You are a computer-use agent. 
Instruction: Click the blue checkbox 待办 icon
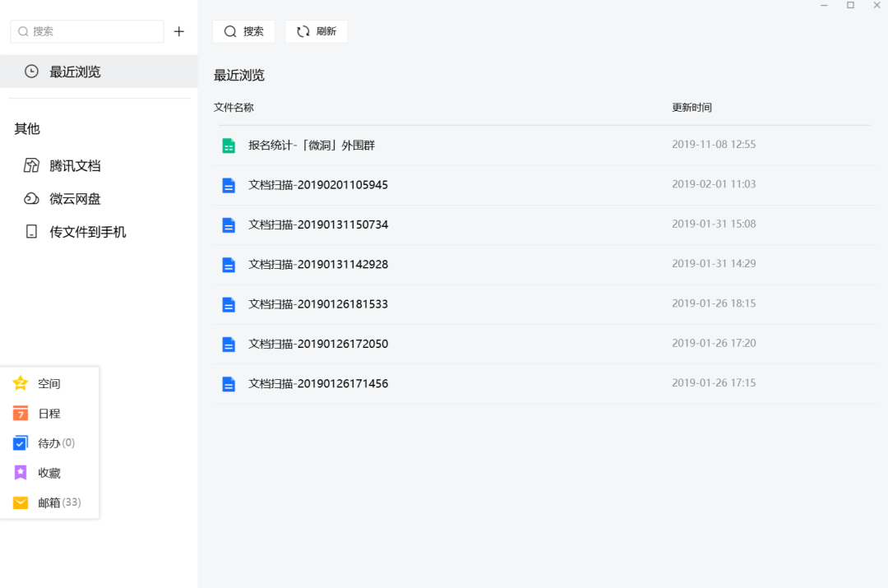pyautogui.click(x=21, y=443)
